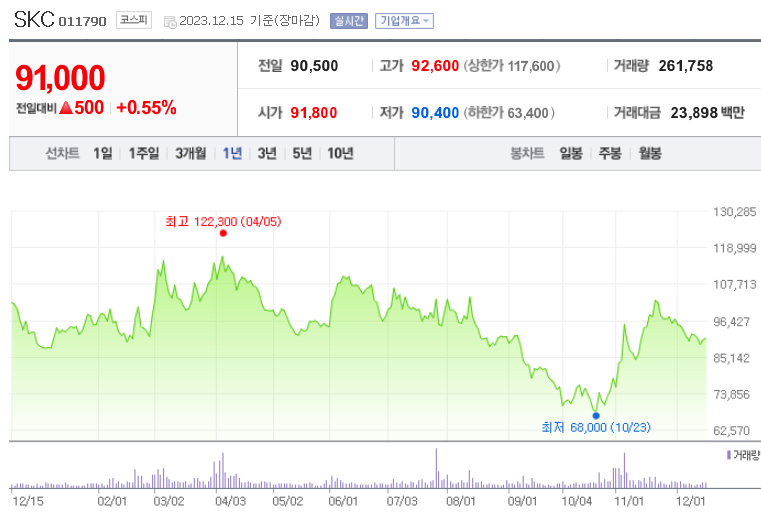
Task: Click the 봉차트 section label
Action: 527,153
